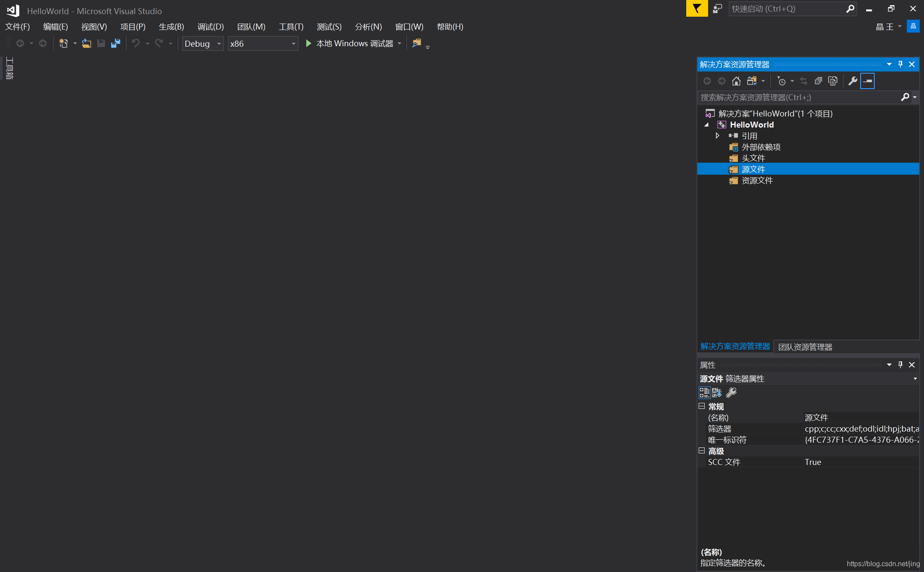Open the Debug configuration dropdown
The height and width of the screenshot is (572, 924).
219,44
